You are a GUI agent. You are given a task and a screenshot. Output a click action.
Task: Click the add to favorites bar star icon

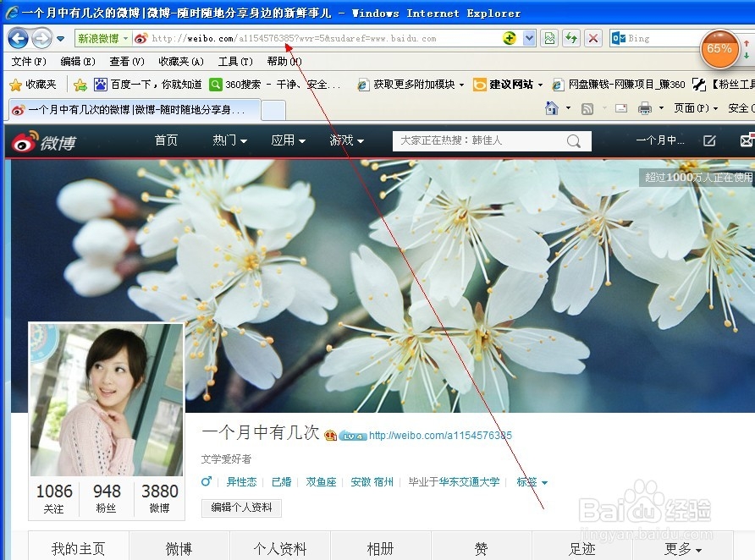80,85
